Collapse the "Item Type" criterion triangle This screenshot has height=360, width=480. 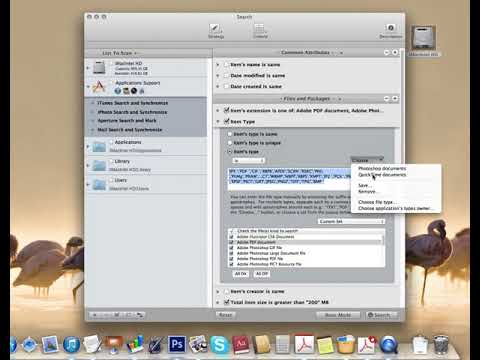pos(218,121)
